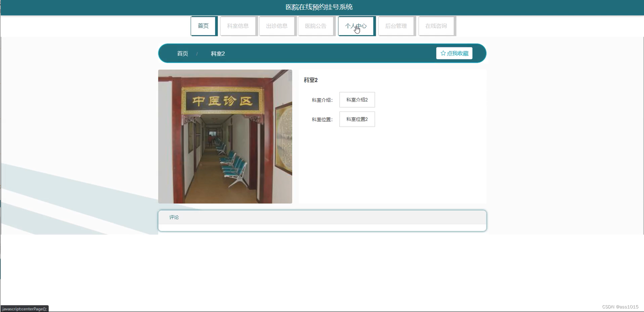Click the 科室2 heading title
Image resolution: width=644 pixels, height=312 pixels.
coord(311,80)
